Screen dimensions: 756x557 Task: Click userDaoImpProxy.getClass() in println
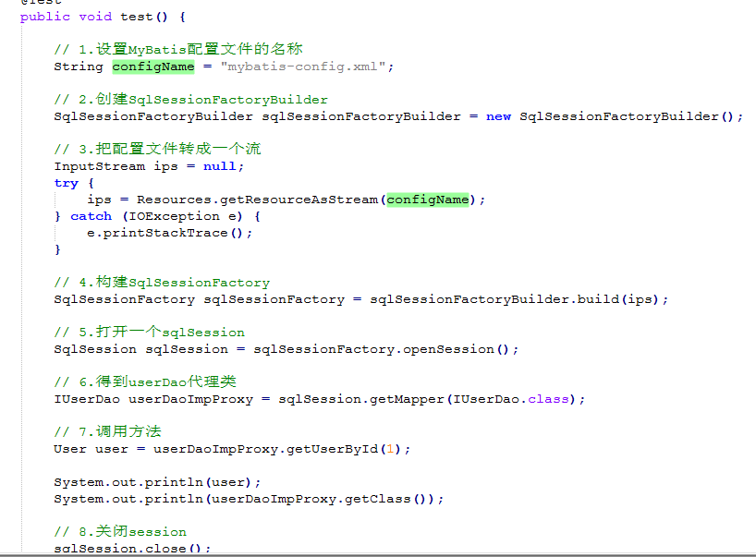click(318, 499)
